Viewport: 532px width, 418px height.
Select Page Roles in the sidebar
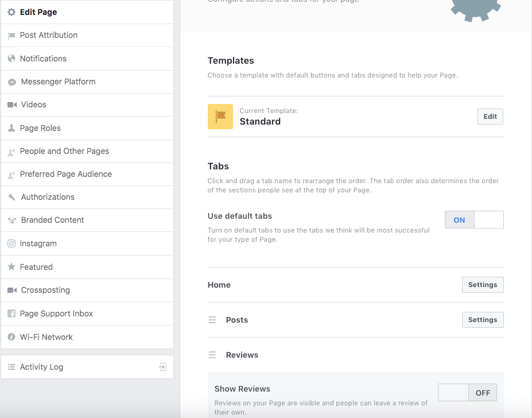(87, 128)
